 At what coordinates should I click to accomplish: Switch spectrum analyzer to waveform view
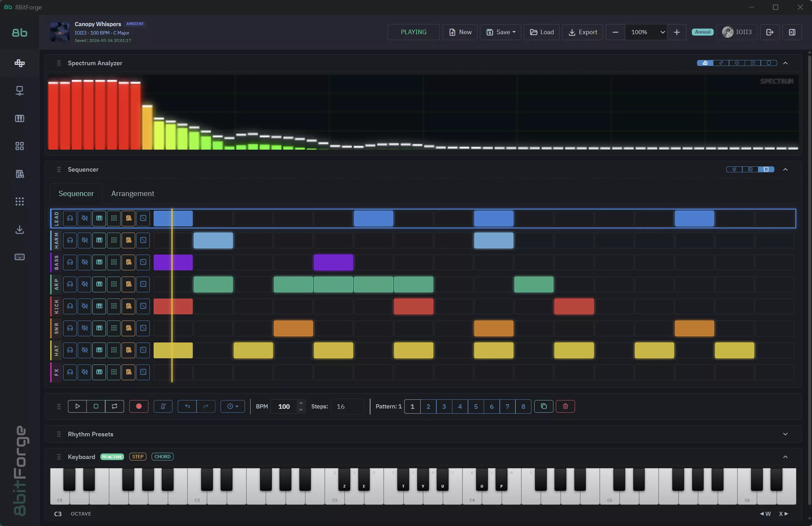click(x=721, y=63)
